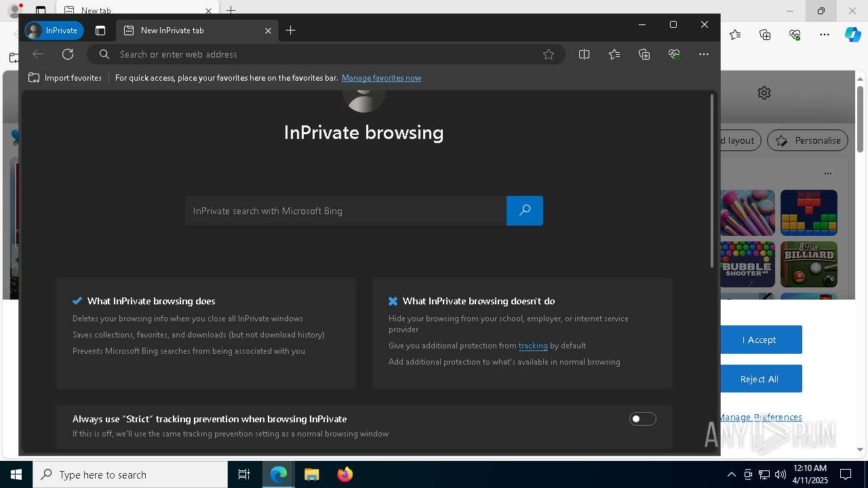Viewport: 868px width, 488px height.
Task: Open page settings gear in background window
Action: tap(764, 93)
